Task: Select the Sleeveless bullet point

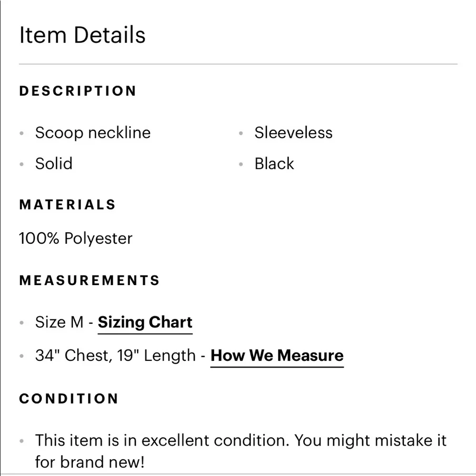Action: (x=294, y=133)
